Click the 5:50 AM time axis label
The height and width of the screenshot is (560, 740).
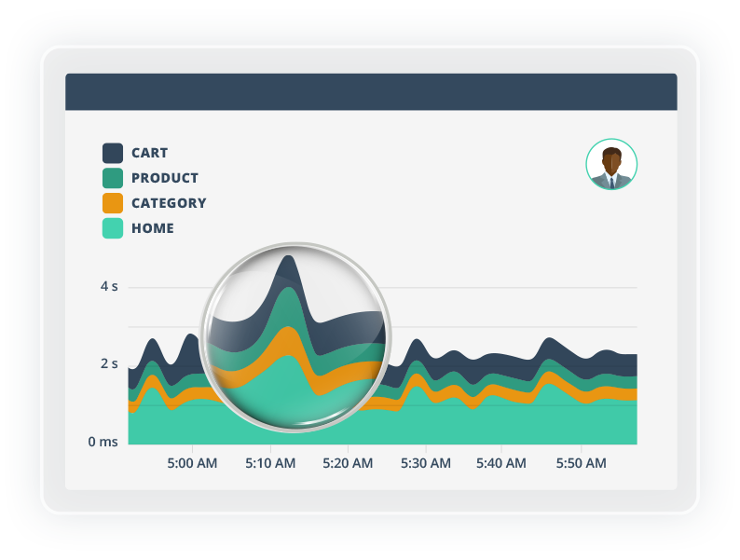pyautogui.click(x=581, y=463)
